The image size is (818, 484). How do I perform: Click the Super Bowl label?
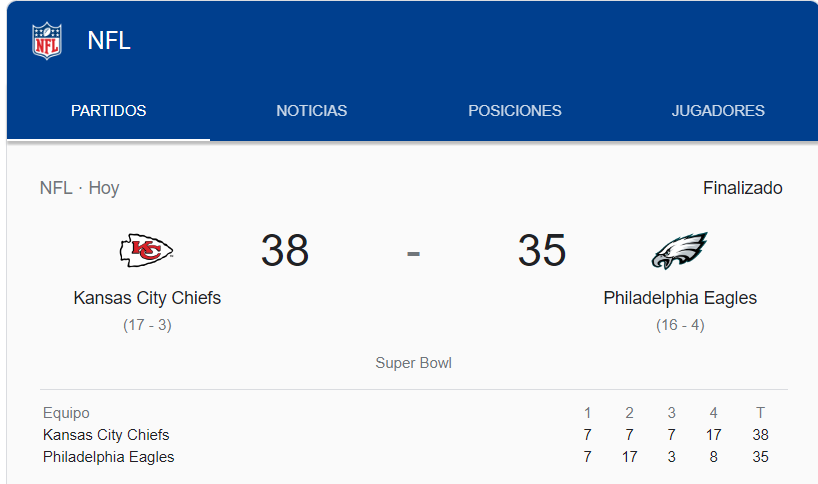point(413,363)
